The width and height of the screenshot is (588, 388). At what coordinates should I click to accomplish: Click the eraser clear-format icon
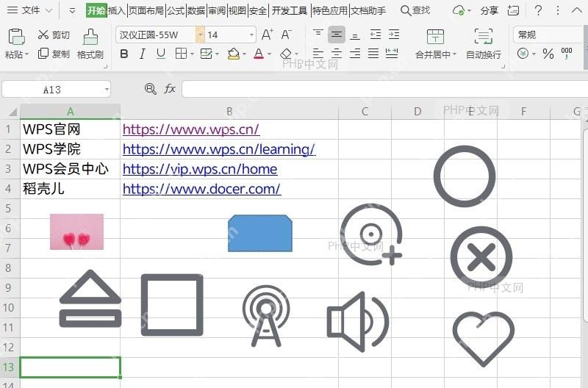tap(286, 54)
